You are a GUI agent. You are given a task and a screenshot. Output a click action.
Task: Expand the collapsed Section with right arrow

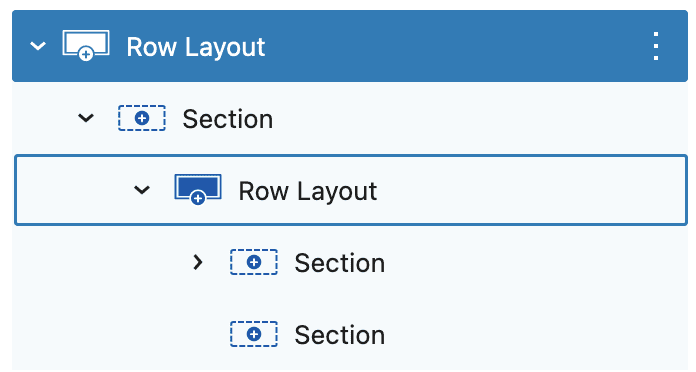click(198, 262)
